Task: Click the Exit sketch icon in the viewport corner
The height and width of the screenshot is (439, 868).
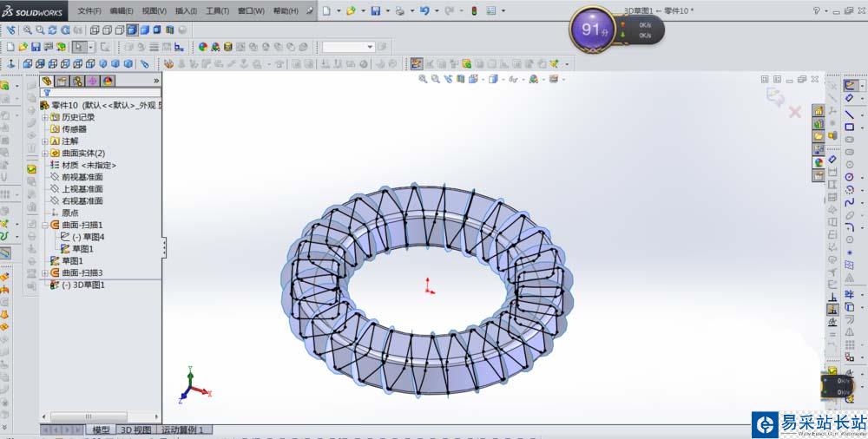Action: (774, 97)
